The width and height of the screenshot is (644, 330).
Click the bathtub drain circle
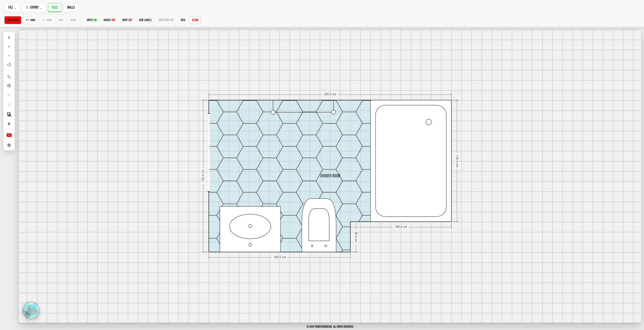coord(428,122)
